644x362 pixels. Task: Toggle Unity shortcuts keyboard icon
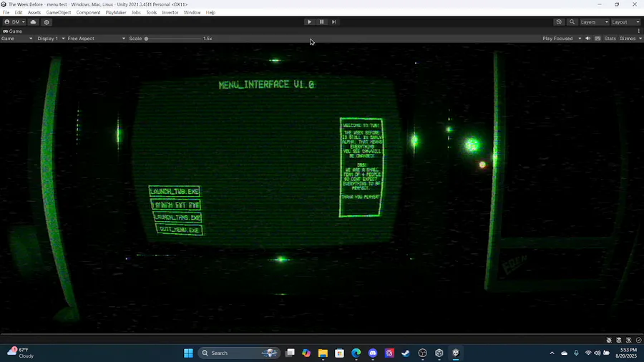coord(597,39)
